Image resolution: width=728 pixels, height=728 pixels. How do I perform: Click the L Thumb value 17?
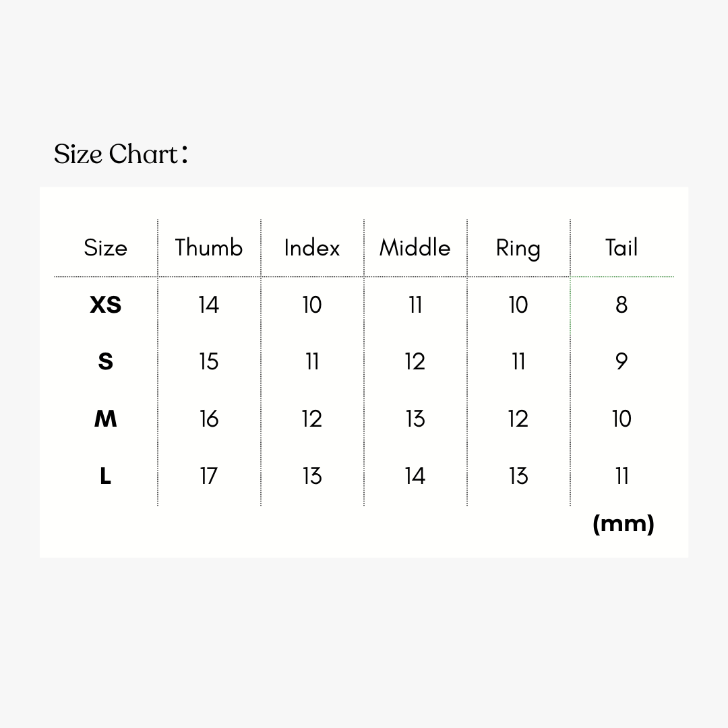click(x=209, y=477)
